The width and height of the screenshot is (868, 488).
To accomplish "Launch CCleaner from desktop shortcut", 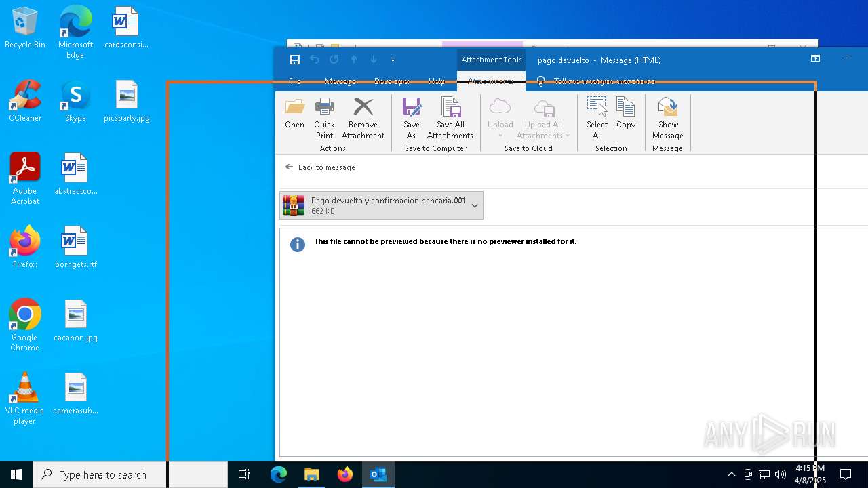I will (x=25, y=101).
